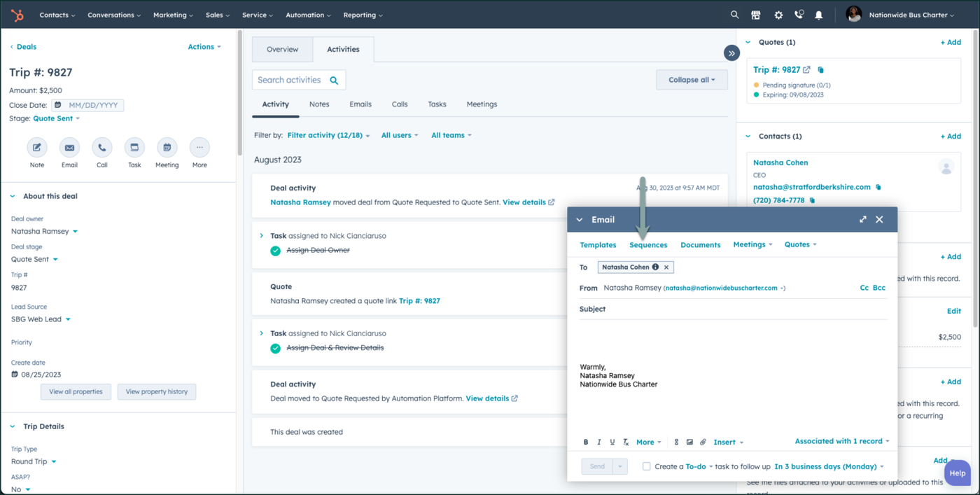This screenshot has height=495, width=980.
Task: Click the Bold formatting icon in email
Action: (586, 442)
